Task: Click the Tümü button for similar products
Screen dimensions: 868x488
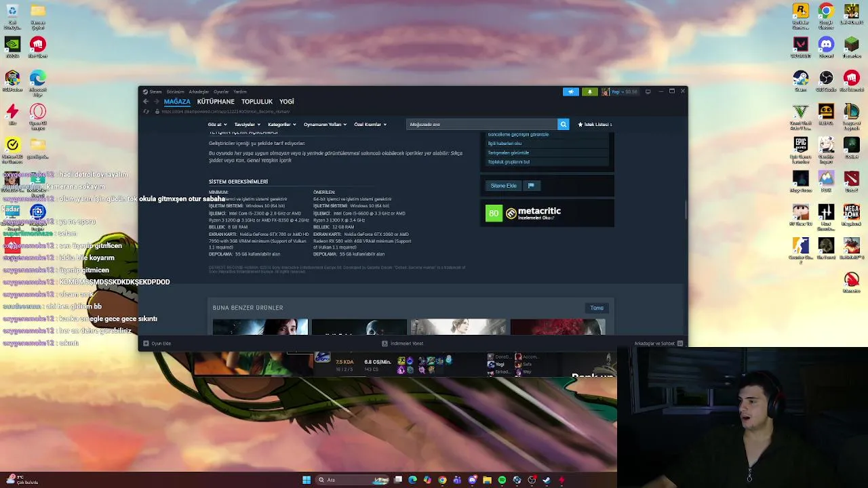Action: click(x=597, y=308)
